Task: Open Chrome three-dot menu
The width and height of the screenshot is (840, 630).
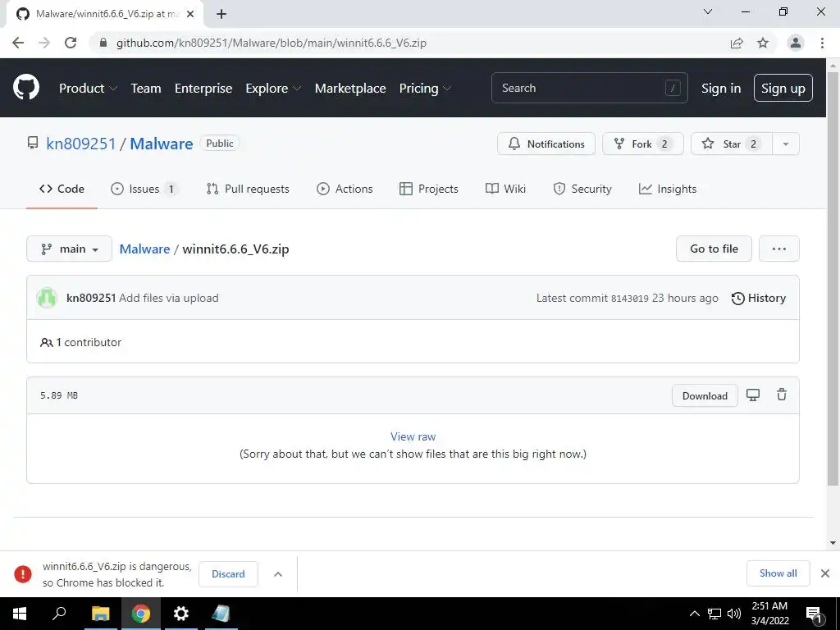Action: tap(822, 43)
